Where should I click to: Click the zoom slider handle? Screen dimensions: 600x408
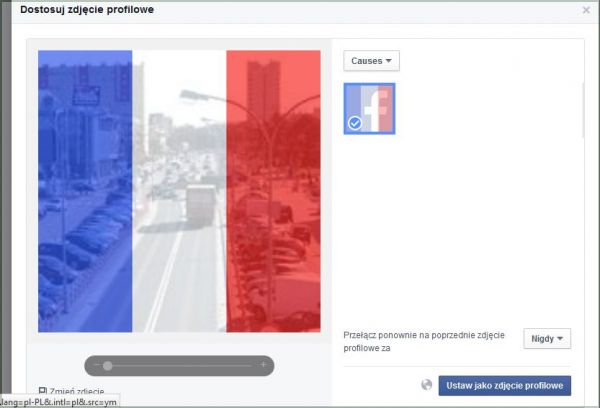point(108,365)
